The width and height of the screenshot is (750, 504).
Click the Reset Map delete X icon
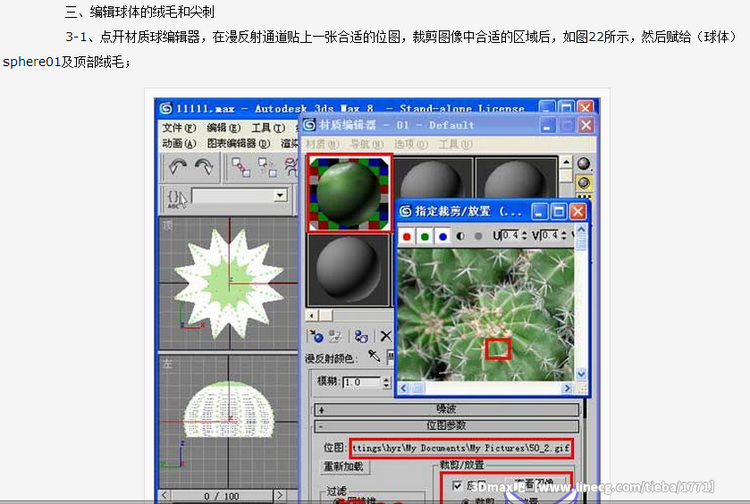(385, 337)
